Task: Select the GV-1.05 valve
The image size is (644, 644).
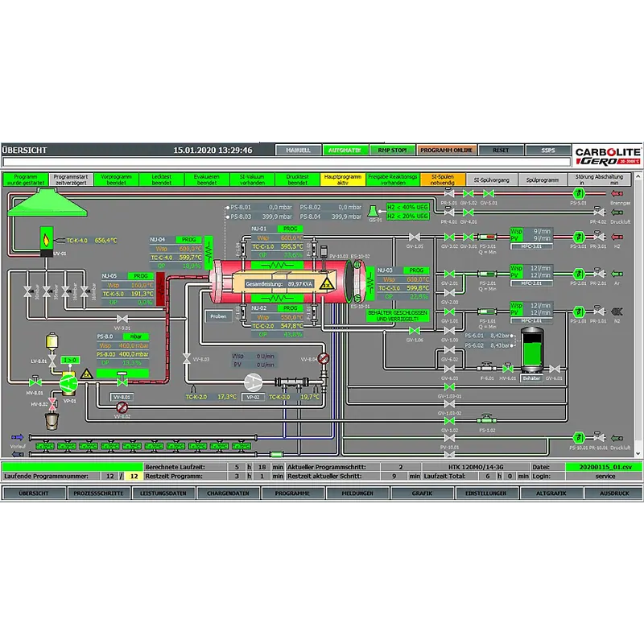Action: tap(415, 237)
